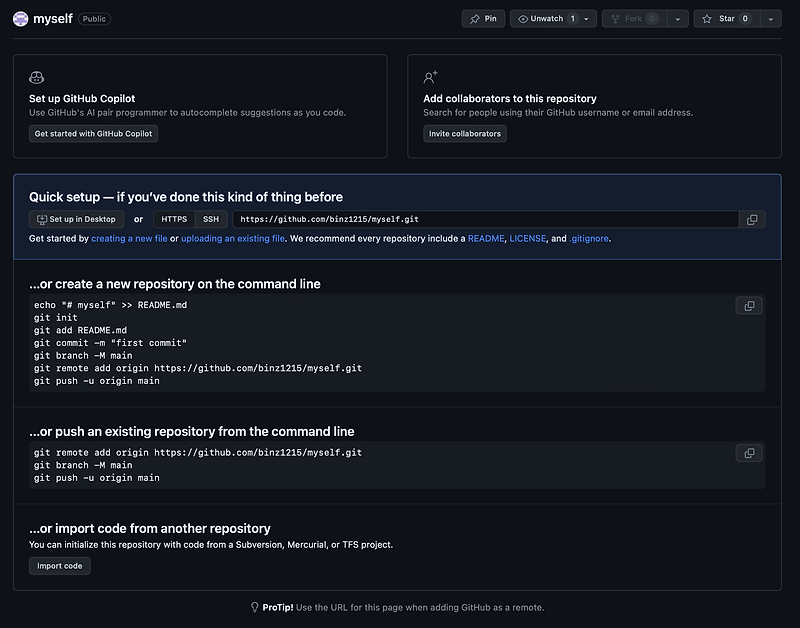
Task: Switch to the SSH tab
Action: (x=211, y=219)
